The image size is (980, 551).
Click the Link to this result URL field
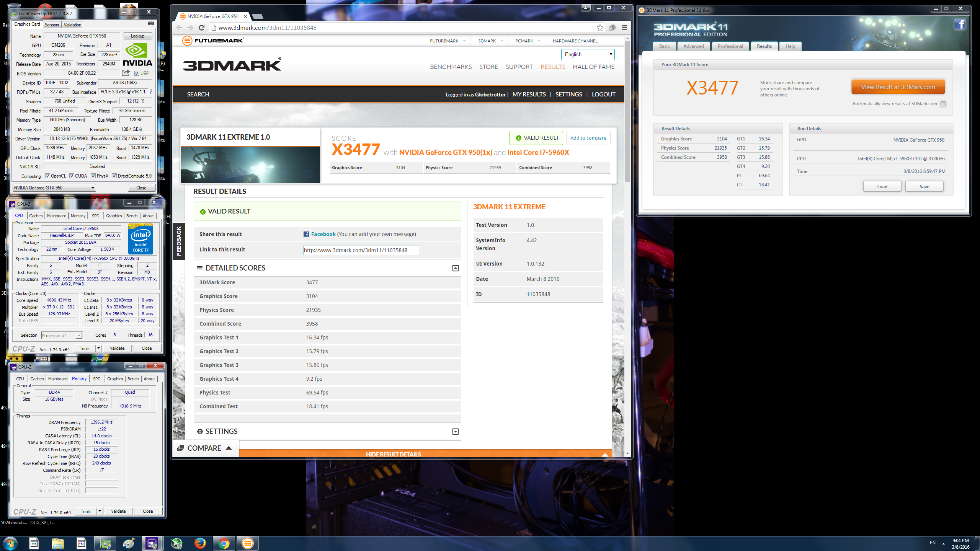pos(361,250)
